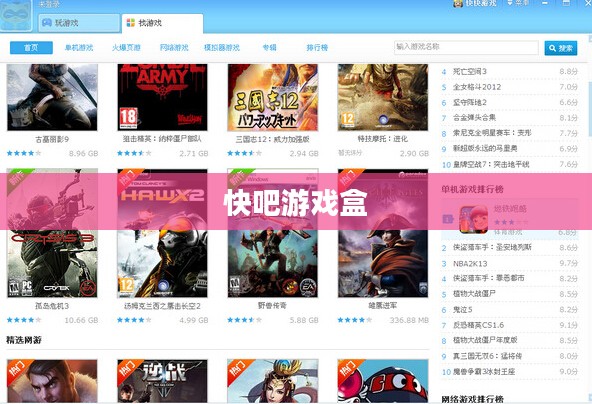Select 合金弹头合集 in the ranking list
The image size is (592, 404).
click(x=474, y=118)
